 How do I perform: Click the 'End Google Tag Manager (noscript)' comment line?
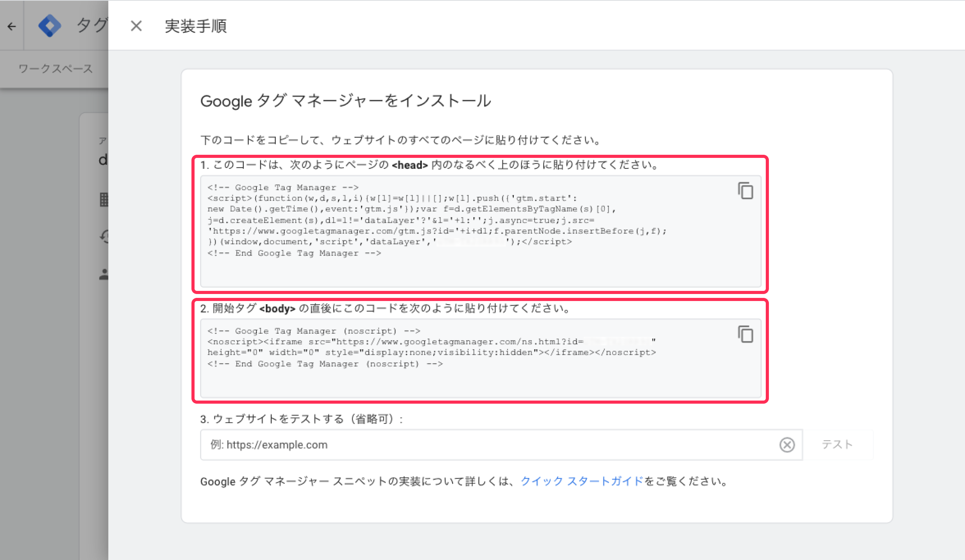point(325,364)
